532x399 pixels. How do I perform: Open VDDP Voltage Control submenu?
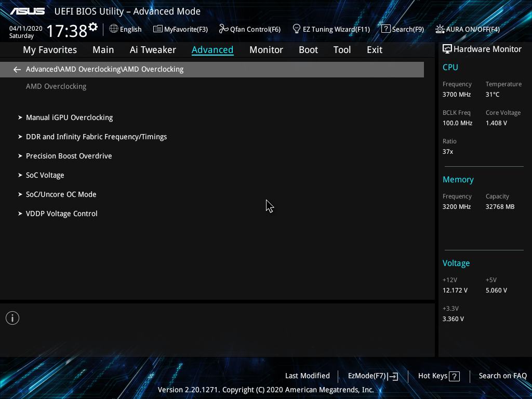pos(62,214)
